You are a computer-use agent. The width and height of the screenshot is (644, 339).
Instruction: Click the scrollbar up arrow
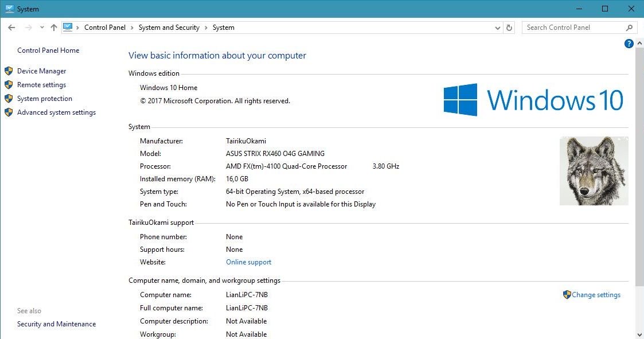(x=639, y=43)
